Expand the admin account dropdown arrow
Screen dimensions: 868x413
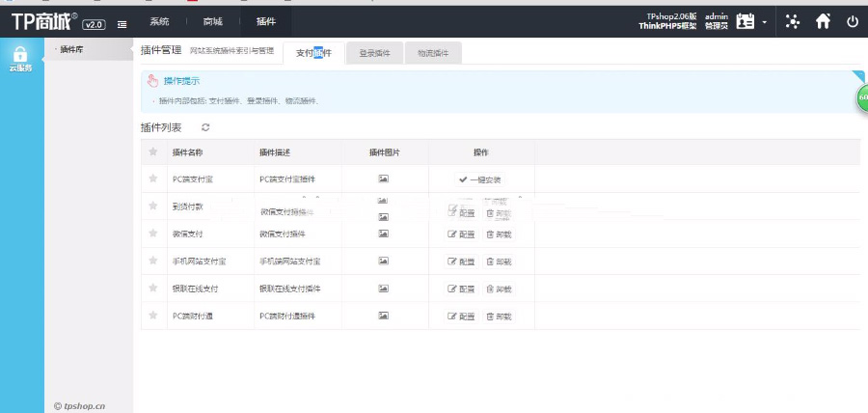pyautogui.click(x=765, y=22)
